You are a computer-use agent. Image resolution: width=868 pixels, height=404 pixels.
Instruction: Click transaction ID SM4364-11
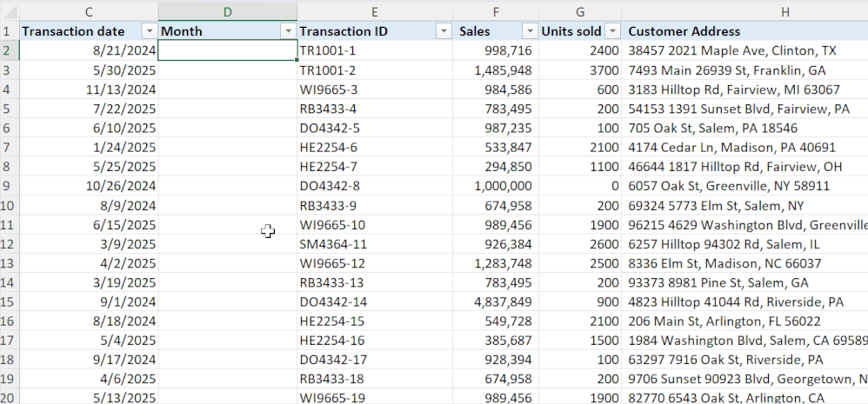pyautogui.click(x=375, y=244)
